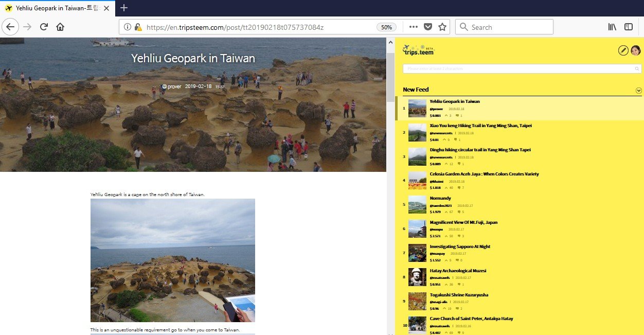
Task: Expand the New Feed chevron dropdown
Action: click(639, 90)
